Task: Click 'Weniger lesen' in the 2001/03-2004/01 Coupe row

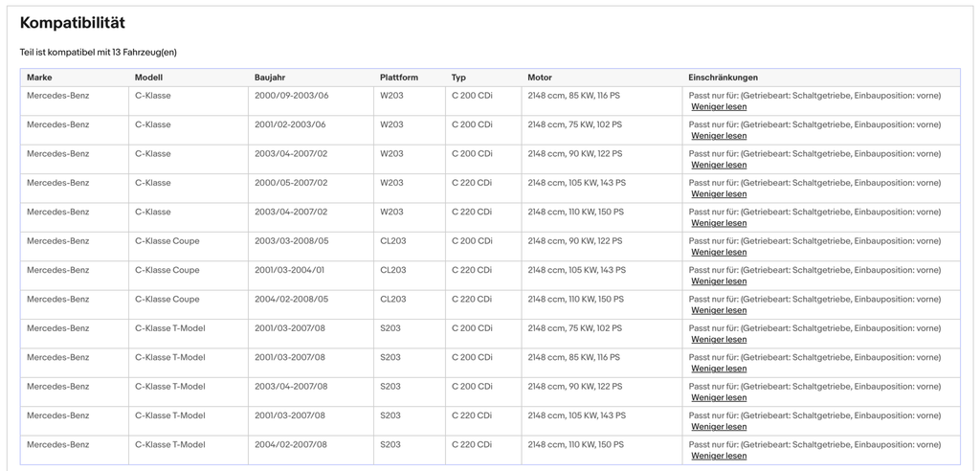Action: (x=719, y=281)
